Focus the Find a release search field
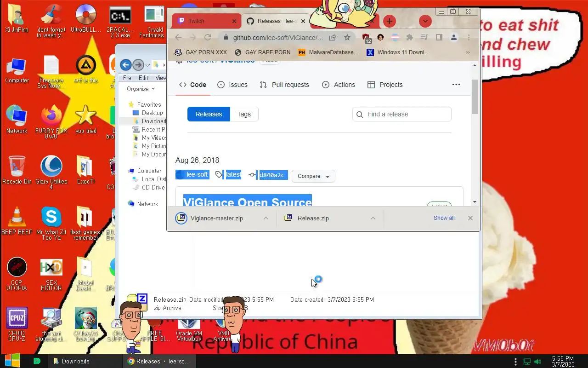The image size is (588, 368). [402, 114]
